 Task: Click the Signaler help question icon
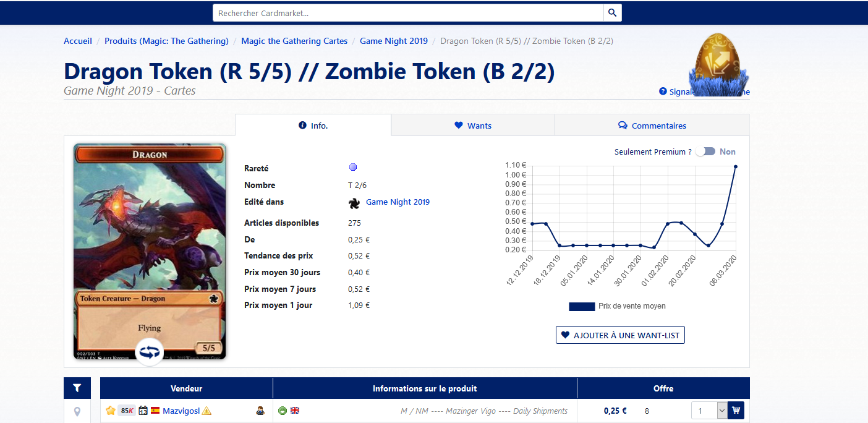point(663,92)
